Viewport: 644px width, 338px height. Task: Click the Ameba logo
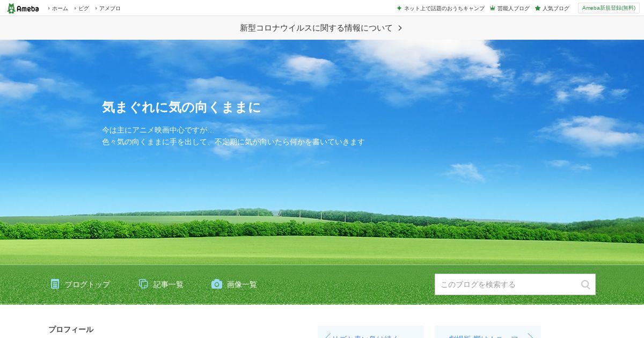click(23, 8)
